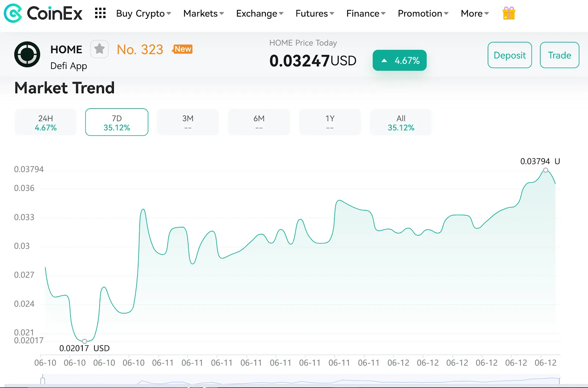Expand the Markets menu
588x388 pixels.
click(204, 14)
